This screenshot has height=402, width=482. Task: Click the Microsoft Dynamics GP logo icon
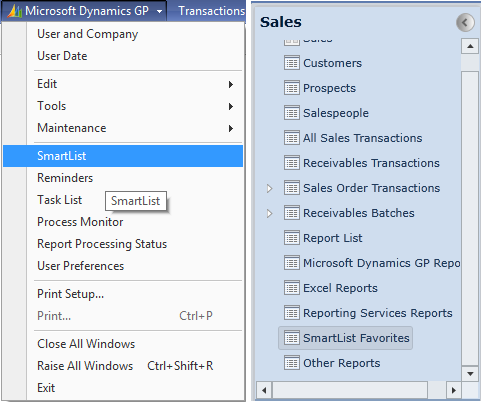pyautogui.click(x=15, y=11)
